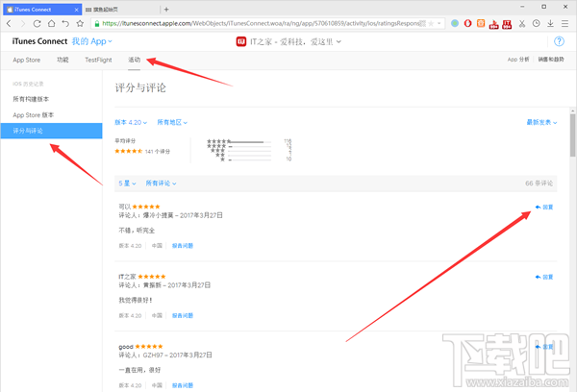577x392 pixels.
Task: Click the review text 我觉得很好！
Action: point(136,301)
